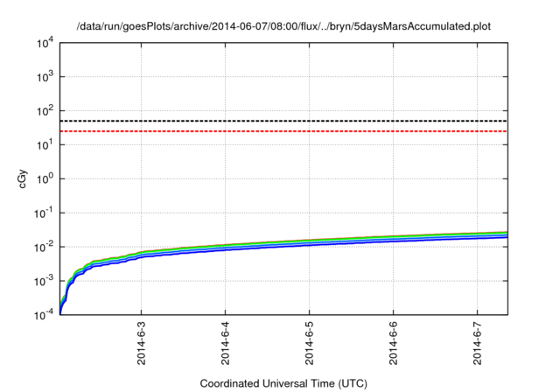Screen dimensions: 560x392
Task: Select the 10^1 y-axis label
Action: 45,144
